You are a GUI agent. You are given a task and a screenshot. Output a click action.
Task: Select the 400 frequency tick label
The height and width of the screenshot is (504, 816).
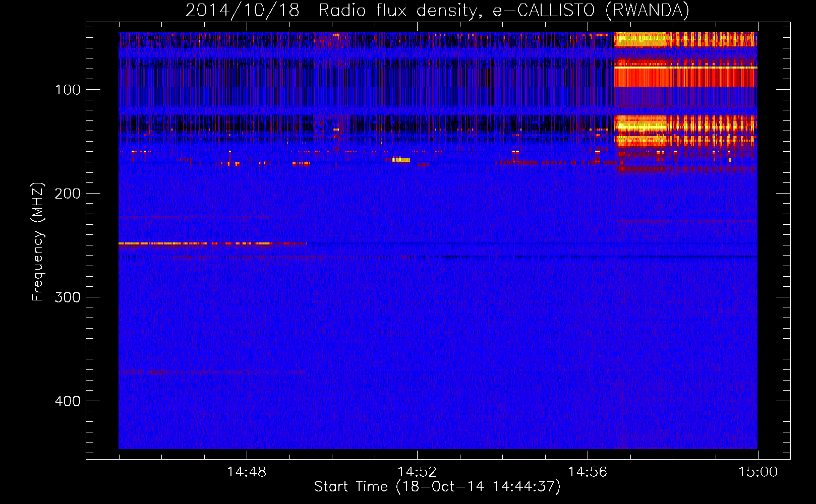pyautogui.click(x=68, y=401)
